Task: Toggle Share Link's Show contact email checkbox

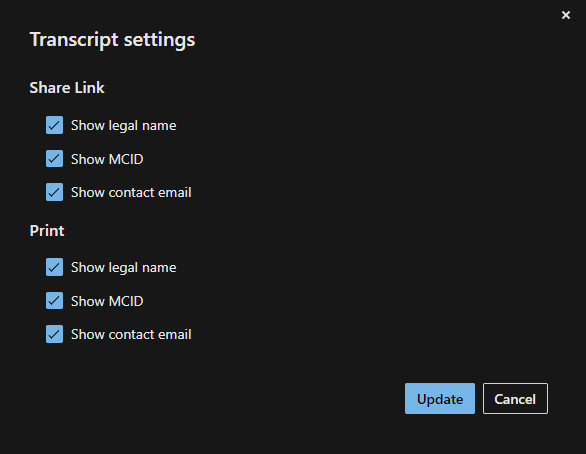Action: coord(54,192)
